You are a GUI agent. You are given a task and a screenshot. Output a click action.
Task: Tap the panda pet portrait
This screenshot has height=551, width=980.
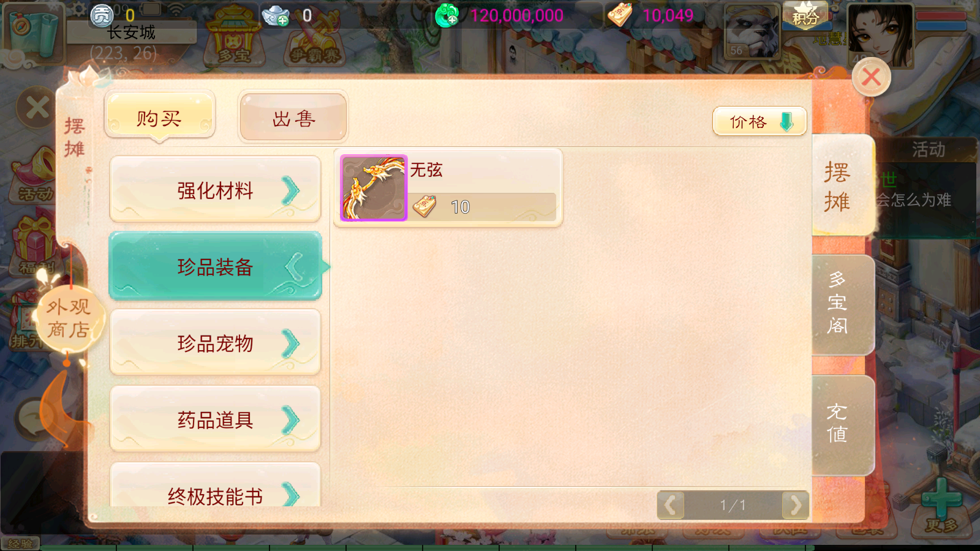pyautogui.click(x=752, y=31)
